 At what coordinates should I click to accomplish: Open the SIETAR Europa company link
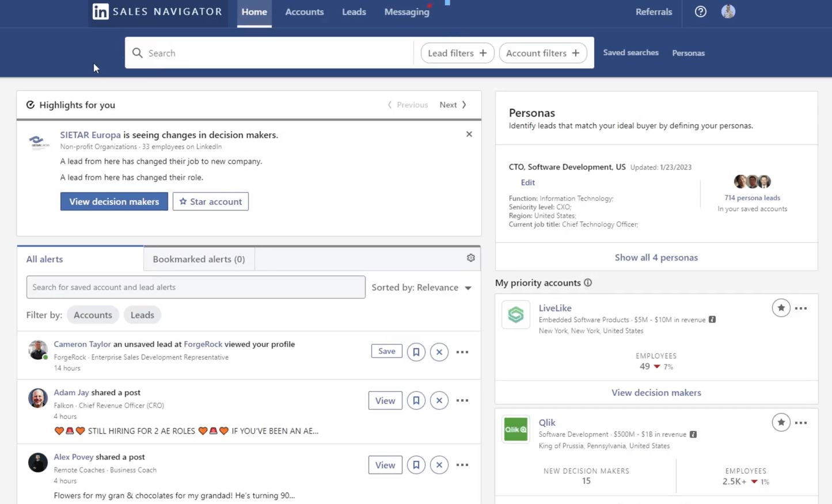pyautogui.click(x=90, y=135)
